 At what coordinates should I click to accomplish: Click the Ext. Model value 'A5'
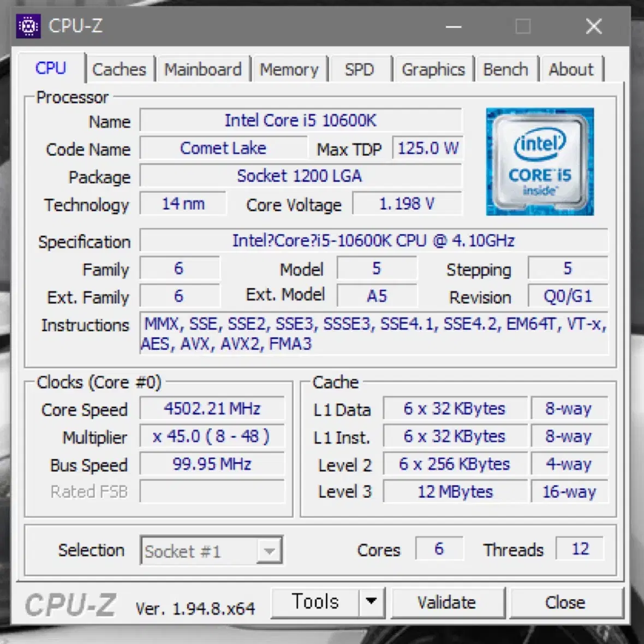pos(377,296)
